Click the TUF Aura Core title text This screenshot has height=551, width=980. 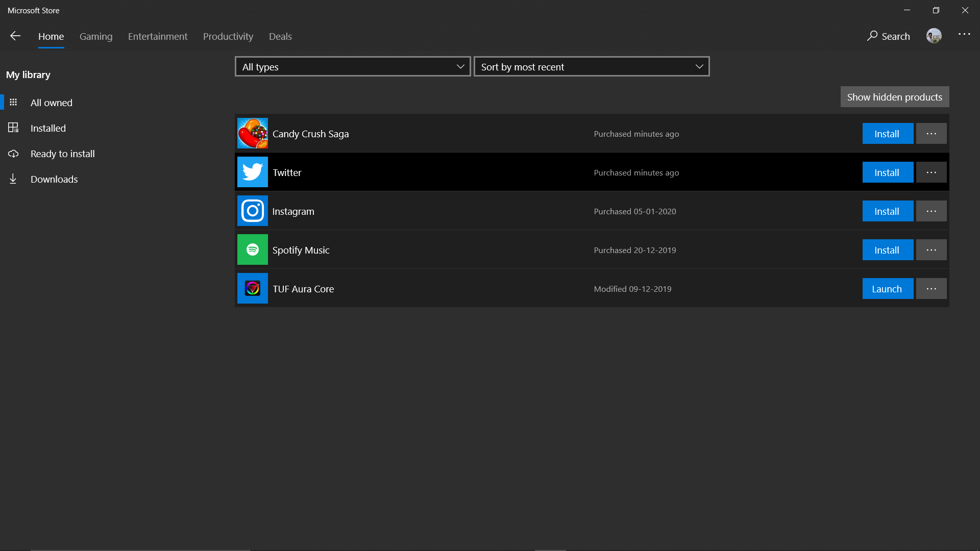(303, 289)
